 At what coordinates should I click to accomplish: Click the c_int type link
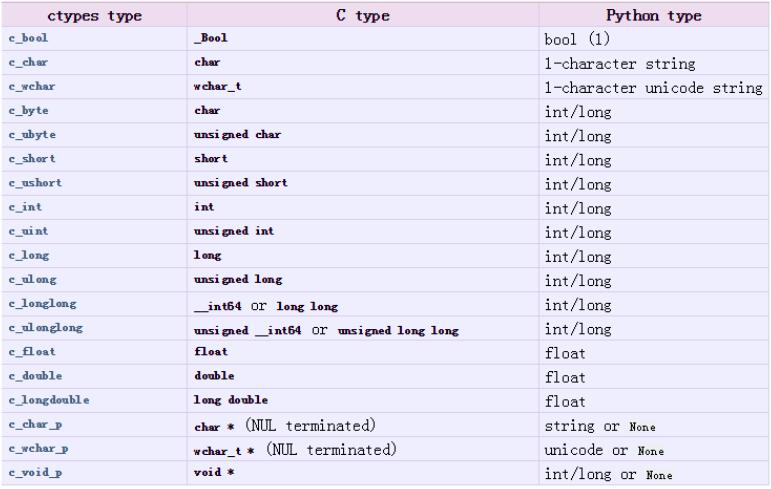(x=29, y=208)
